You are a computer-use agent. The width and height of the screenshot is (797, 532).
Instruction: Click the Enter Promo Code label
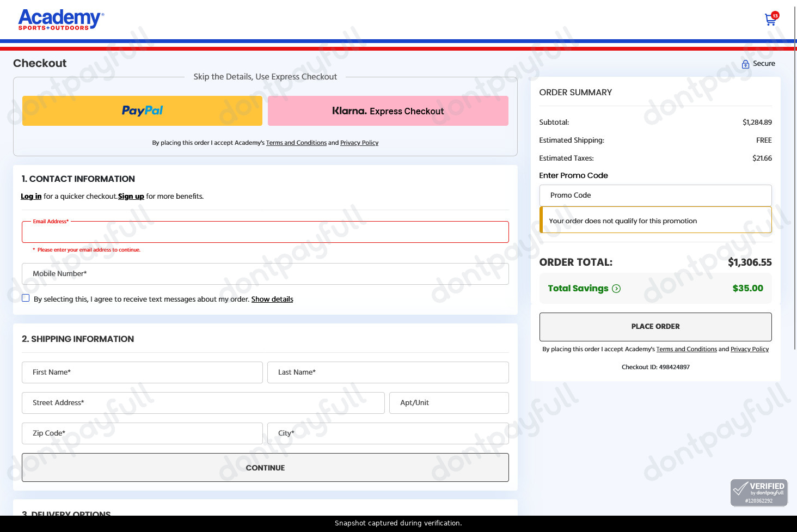573,175
